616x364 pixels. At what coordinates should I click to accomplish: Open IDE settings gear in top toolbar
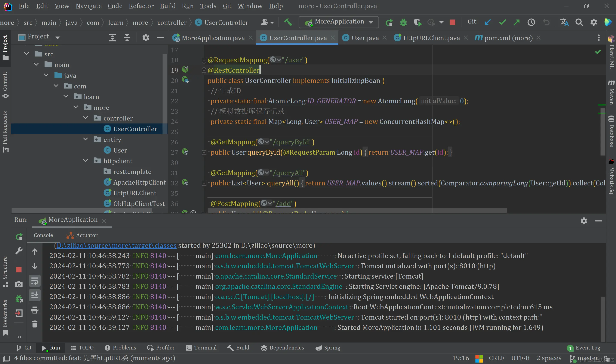[x=594, y=22]
